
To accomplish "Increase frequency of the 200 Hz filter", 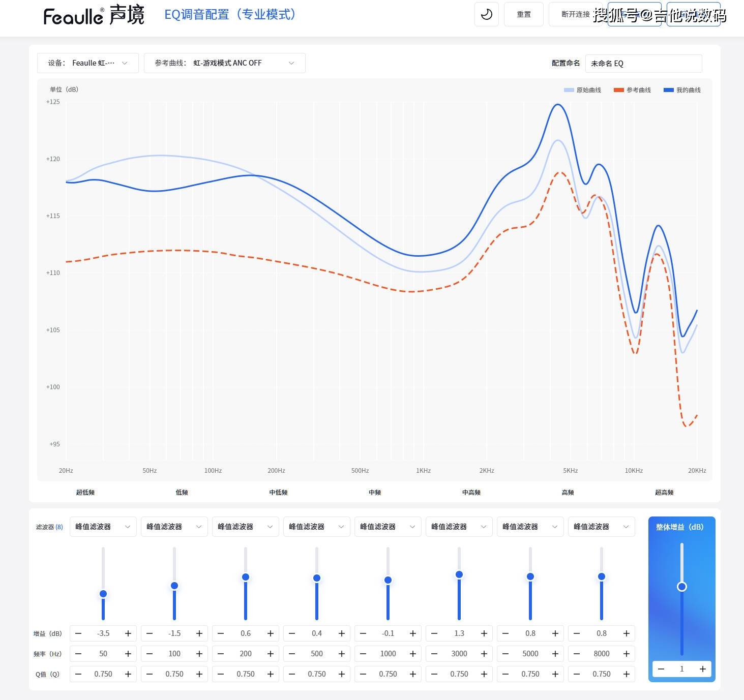I will pyautogui.click(x=271, y=654).
